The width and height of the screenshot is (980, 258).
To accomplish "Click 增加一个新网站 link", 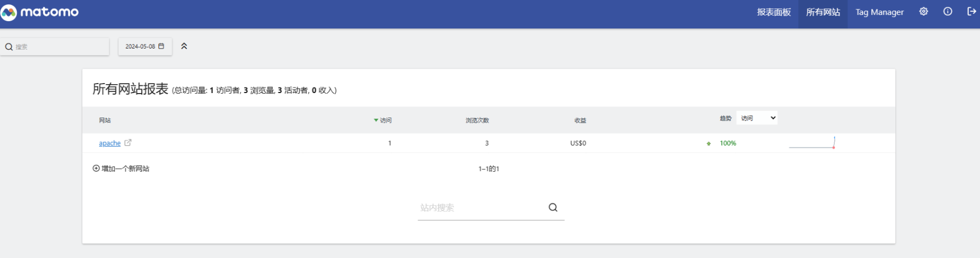I will [x=125, y=168].
